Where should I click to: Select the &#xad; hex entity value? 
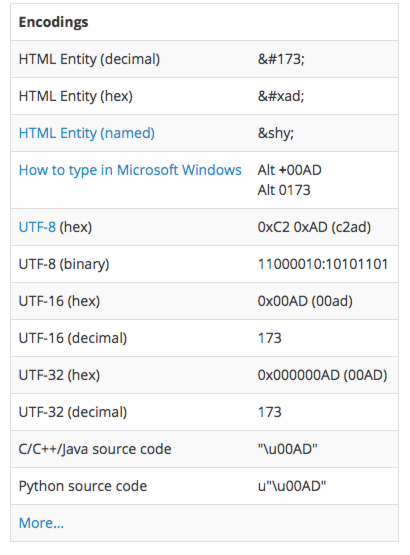[x=281, y=96]
